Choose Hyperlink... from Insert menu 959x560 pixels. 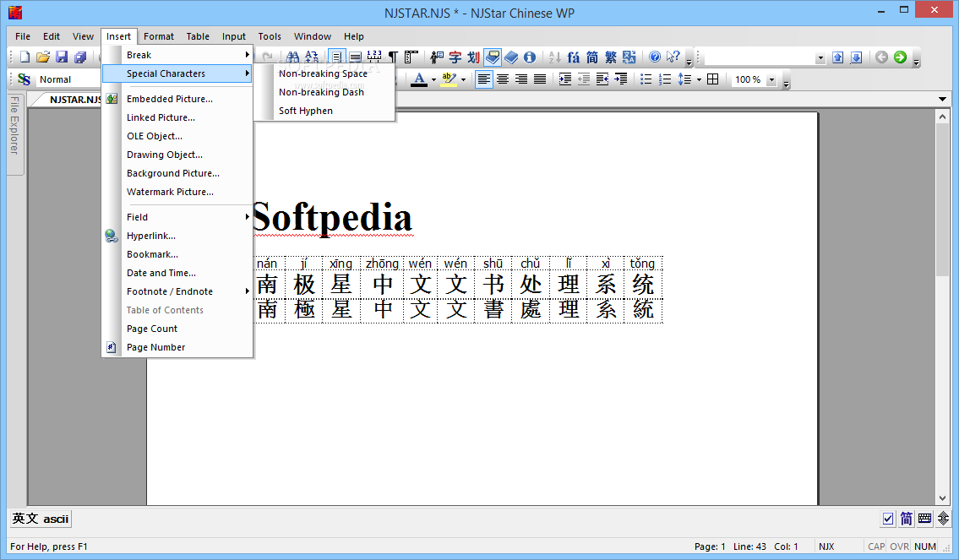[x=177, y=236]
